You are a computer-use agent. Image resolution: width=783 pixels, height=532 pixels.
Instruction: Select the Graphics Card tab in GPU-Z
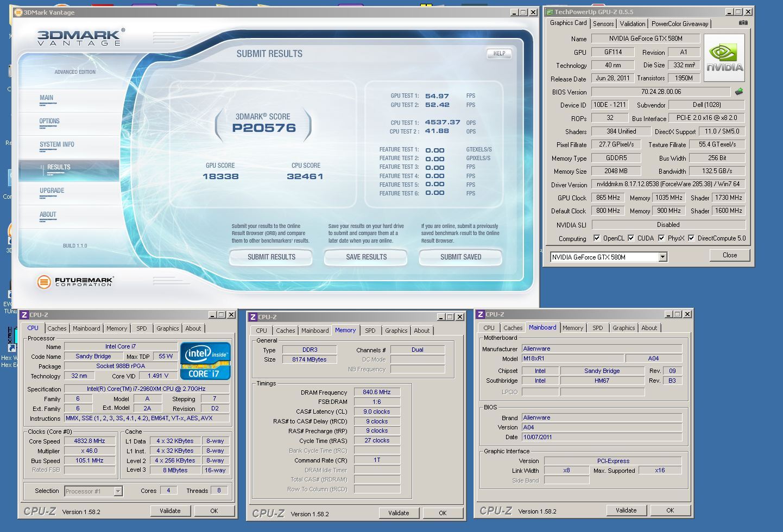tap(568, 23)
